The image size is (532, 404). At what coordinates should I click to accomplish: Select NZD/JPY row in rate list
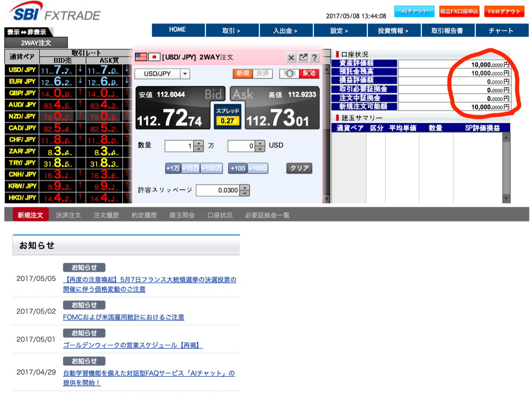point(68,117)
